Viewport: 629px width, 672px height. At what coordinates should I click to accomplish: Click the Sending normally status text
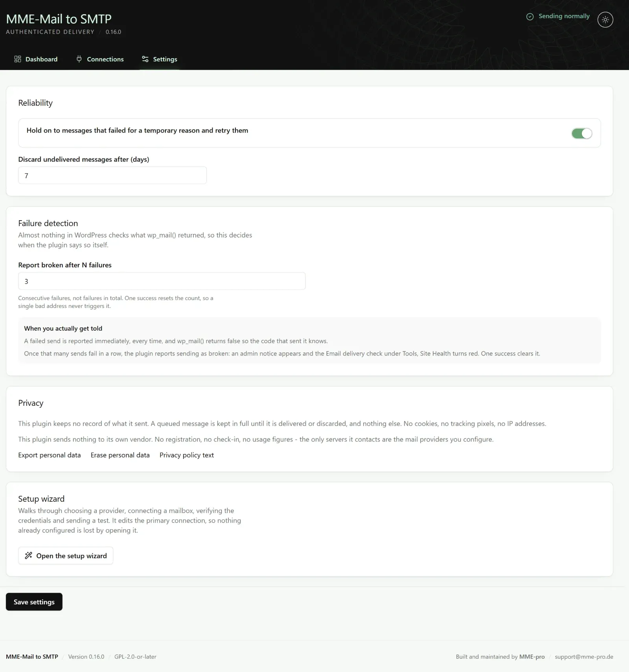click(x=564, y=16)
